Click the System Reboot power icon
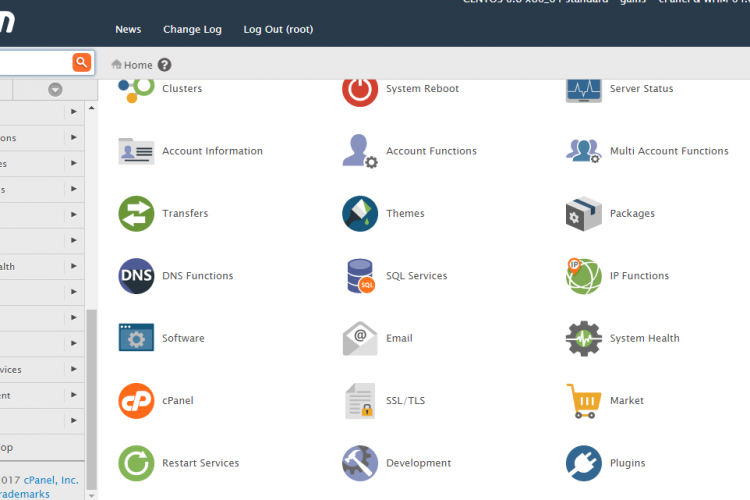Viewport: 750px width, 500px height. click(360, 92)
